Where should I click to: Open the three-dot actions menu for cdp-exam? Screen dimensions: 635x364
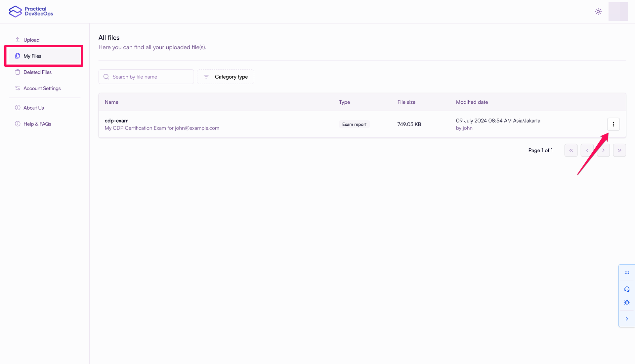click(613, 125)
